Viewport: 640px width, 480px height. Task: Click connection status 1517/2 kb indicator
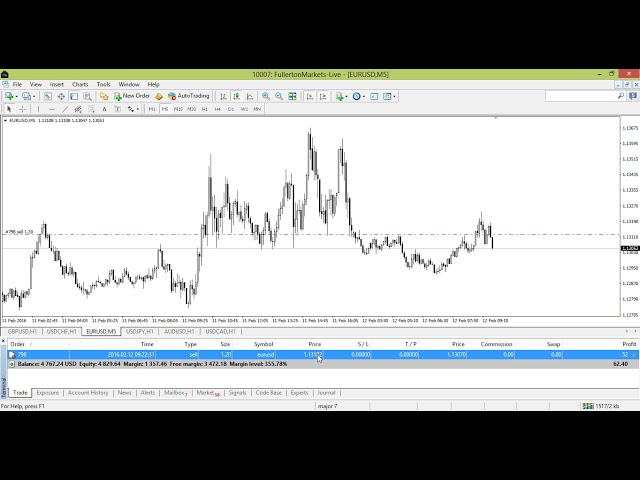(601, 406)
